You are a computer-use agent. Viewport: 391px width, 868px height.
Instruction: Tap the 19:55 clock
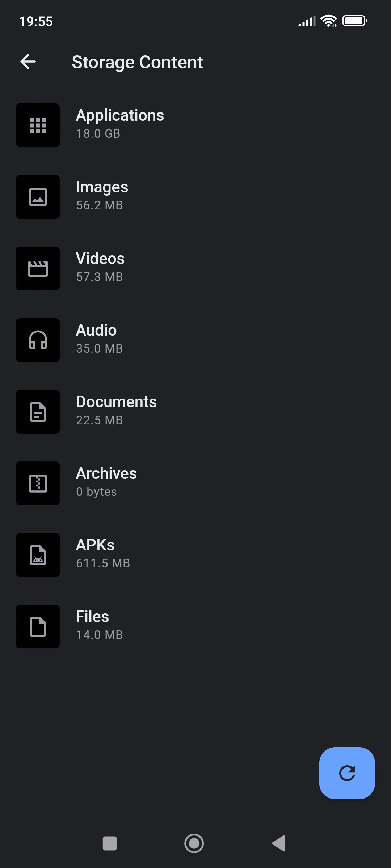(36, 21)
